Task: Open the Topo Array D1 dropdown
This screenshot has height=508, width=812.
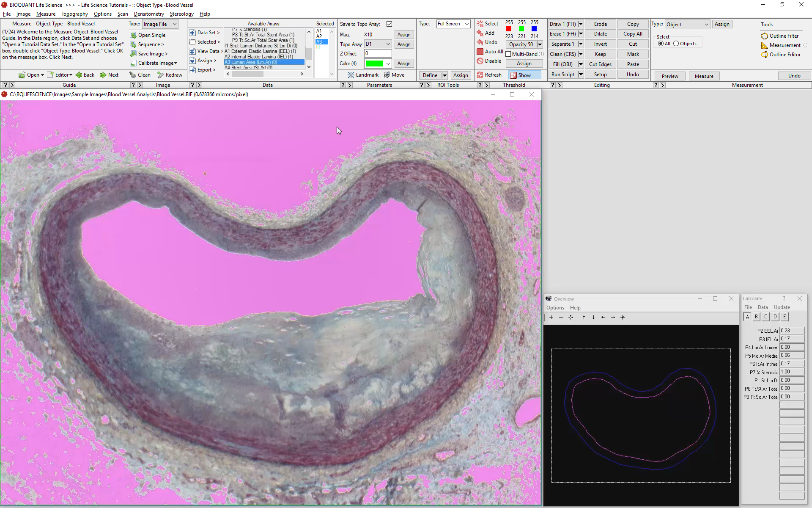Action: click(378, 44)
